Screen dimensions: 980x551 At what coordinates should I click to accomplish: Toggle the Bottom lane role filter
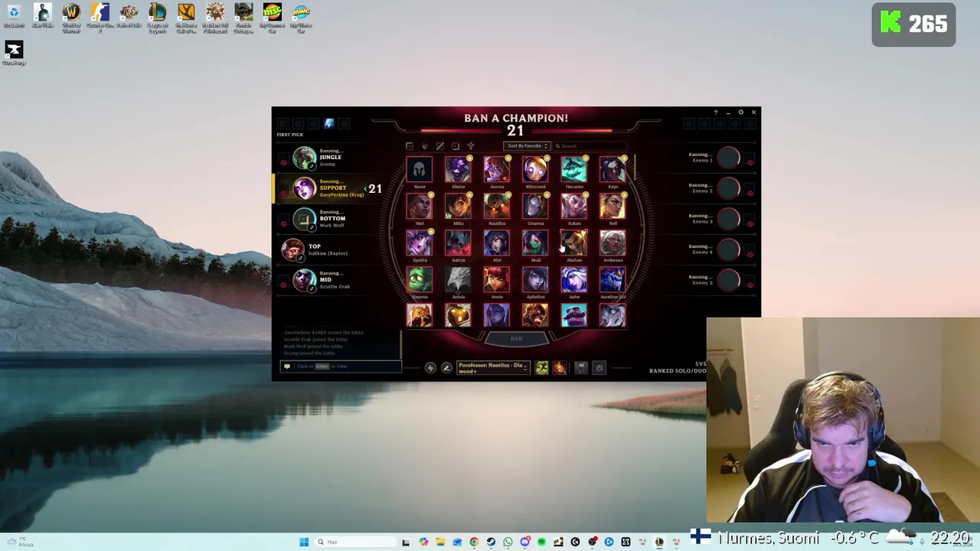(456, 146)
